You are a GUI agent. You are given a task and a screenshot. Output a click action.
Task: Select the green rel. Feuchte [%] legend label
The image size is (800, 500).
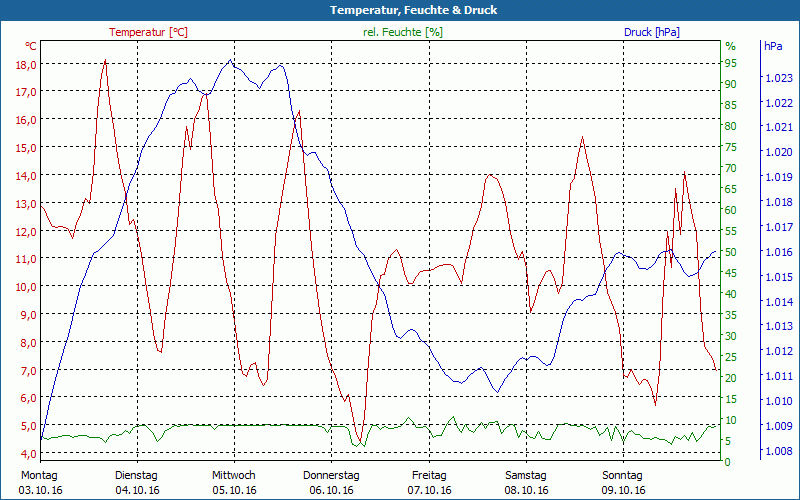[x=402, y=32]
